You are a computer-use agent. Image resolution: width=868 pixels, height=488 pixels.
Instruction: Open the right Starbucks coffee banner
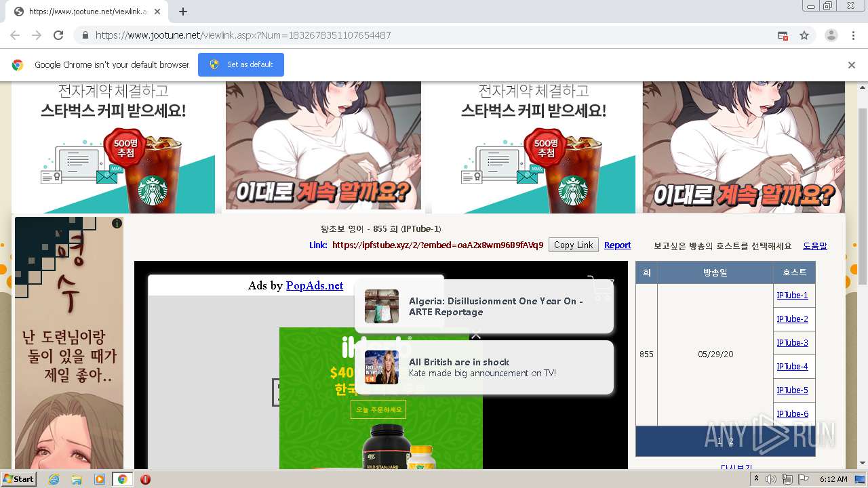point(534,147)
